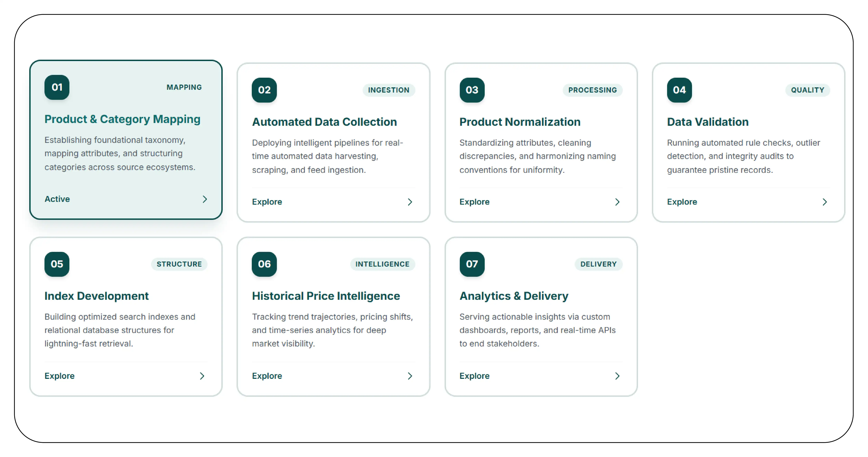Click the 06 step number badge
Image resolution: width=868 pixels, height=457 pixels.
pyautogui.click(x=265, y=264)
